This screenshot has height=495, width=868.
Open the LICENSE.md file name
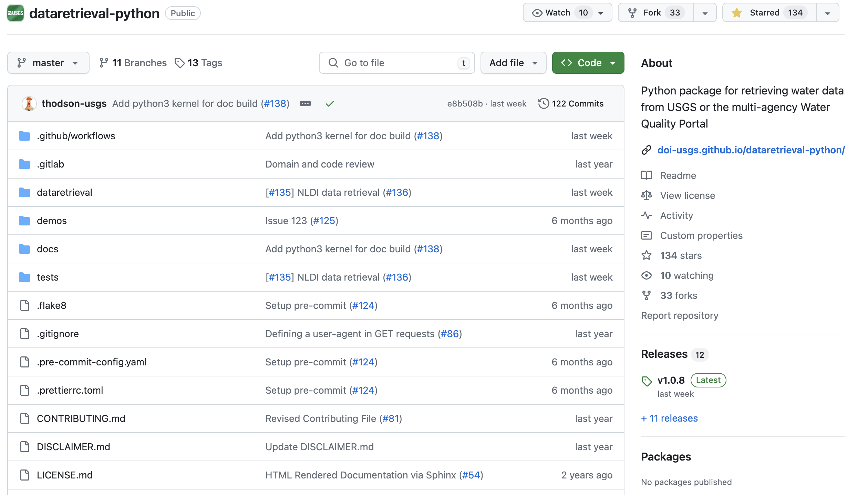pyautogui.click(x=65, y=475)
